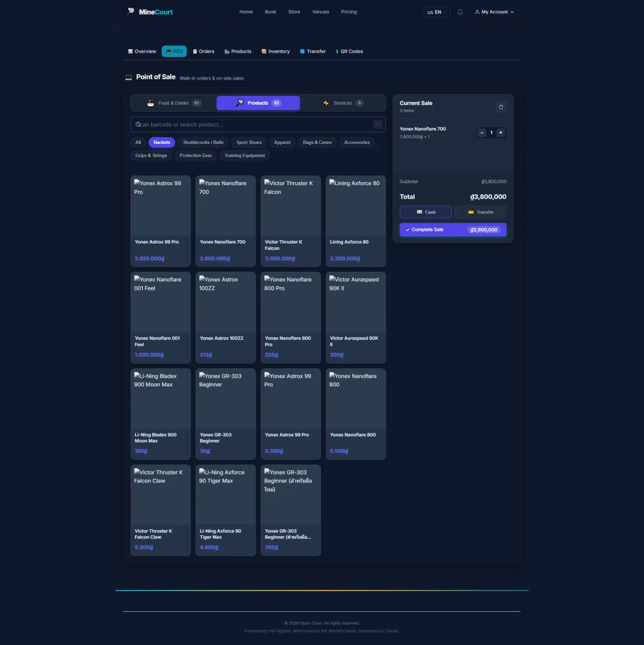Viewport: 644px width, 645px height.
Task: Filter by Bags & Cases
Action: (x=317, y=142)
